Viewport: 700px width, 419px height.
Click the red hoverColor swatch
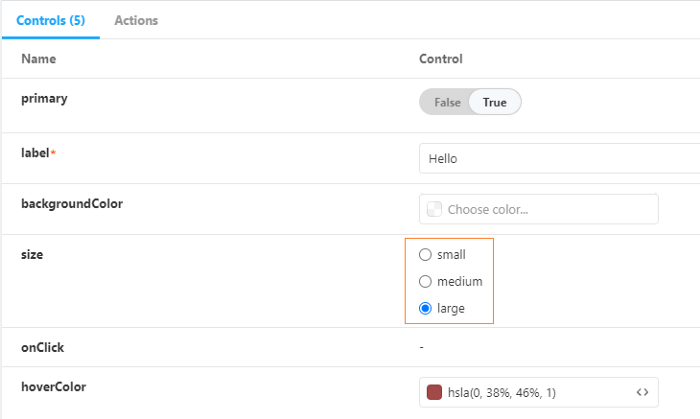434,392
